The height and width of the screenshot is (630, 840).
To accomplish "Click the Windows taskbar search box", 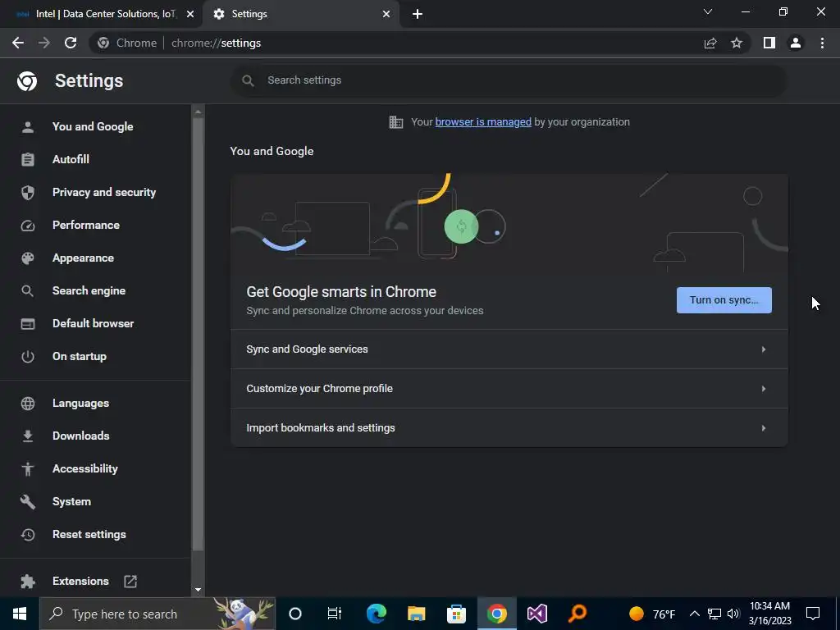I will tap(157, 614).
